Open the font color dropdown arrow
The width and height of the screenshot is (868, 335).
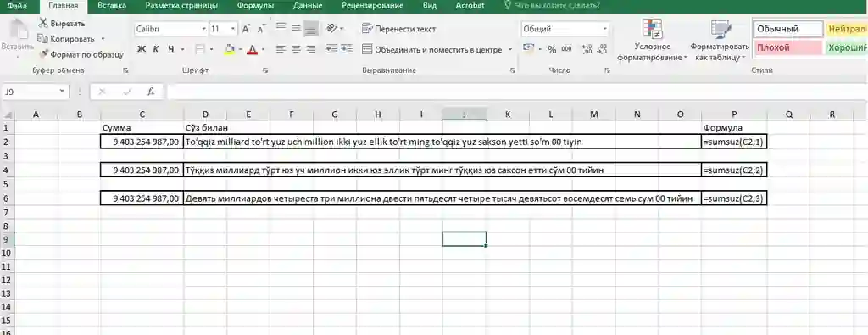click(263, 49)
